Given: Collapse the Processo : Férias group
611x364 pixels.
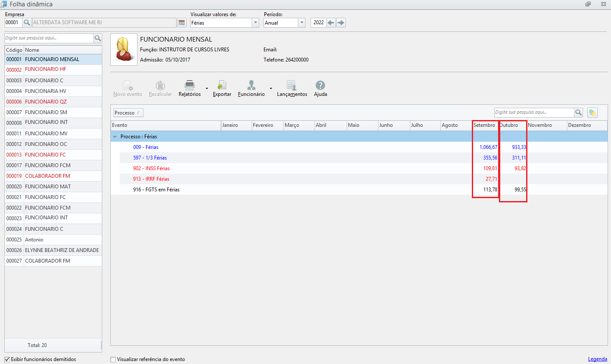Looking at the screenshot, I should pos(115,136).
